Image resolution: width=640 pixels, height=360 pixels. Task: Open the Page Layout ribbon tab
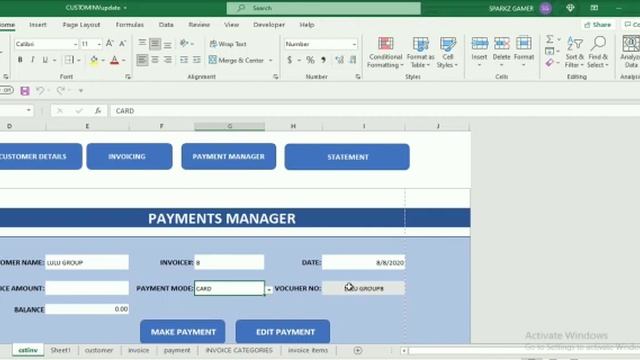[81, 25]
